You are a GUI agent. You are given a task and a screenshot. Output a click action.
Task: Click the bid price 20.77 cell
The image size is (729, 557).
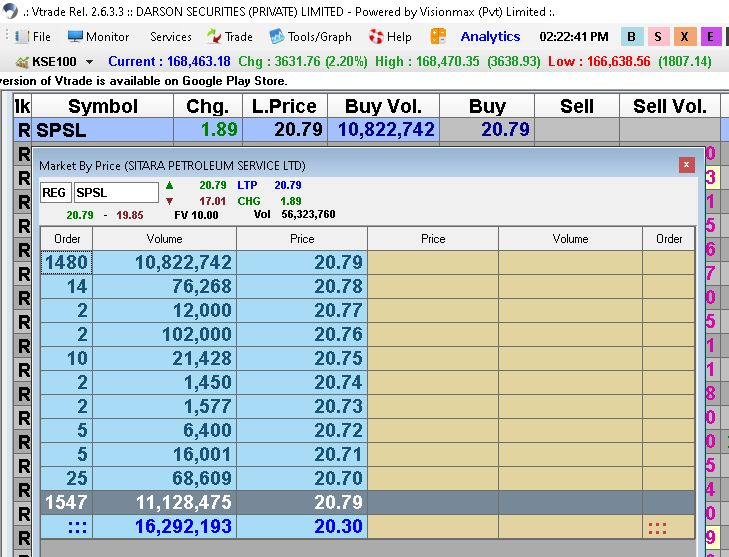(302, 311)
